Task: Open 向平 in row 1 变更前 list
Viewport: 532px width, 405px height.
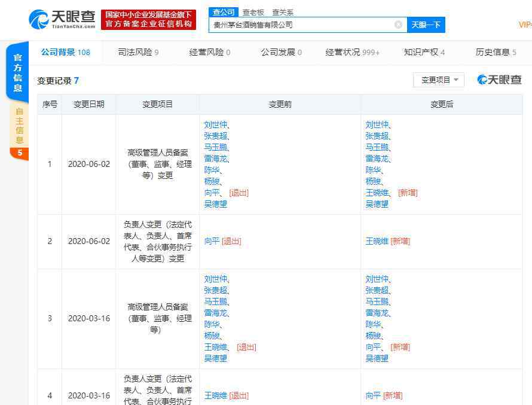Action: pyautogui.click(x=212, y=193)
